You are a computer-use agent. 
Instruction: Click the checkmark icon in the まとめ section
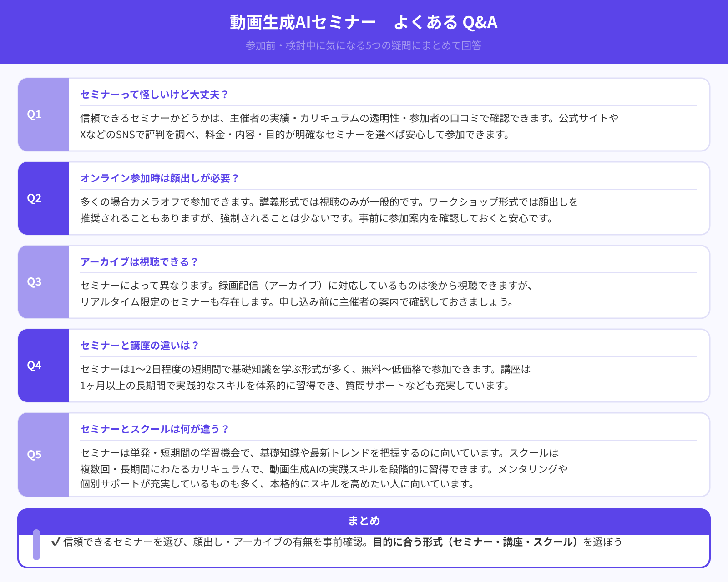tap(55, 541)
